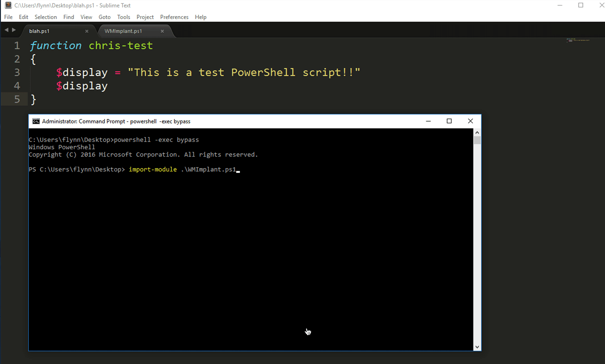Screen dimensions: 605x364
Task: Open the Find menu
Action: (69, 17)
